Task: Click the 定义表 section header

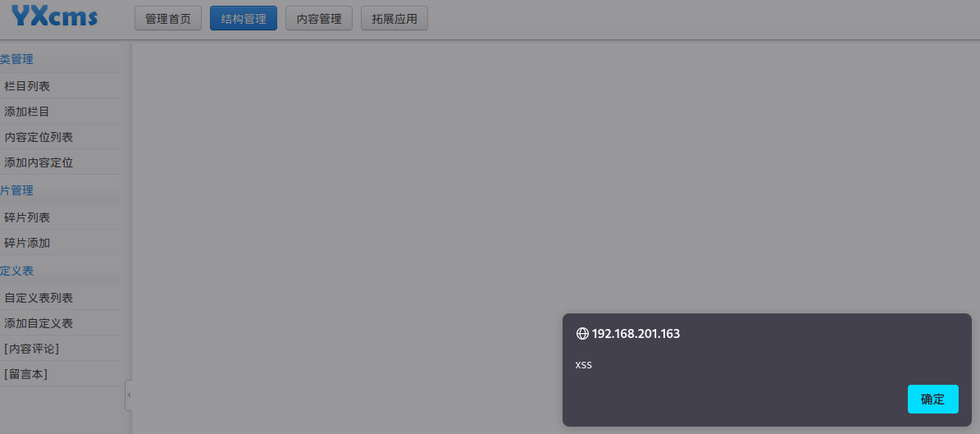Action: (17, 271)
